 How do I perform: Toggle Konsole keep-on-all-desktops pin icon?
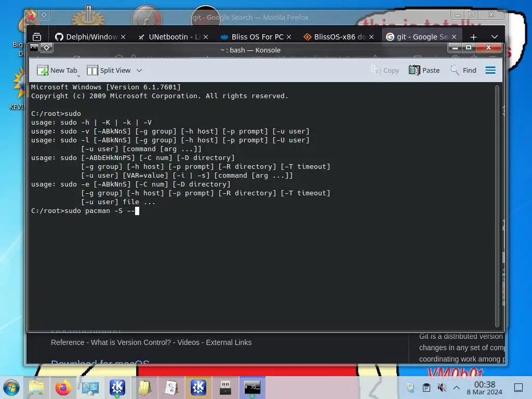click(x=47, y=47)
